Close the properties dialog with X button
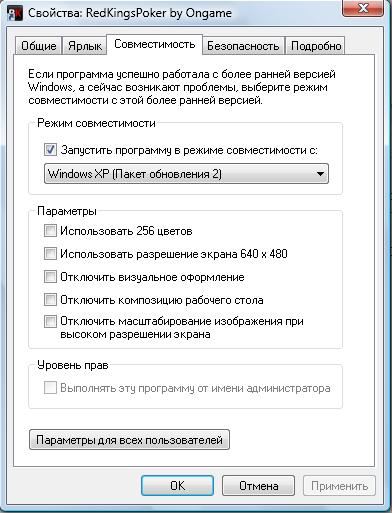The width and height of the screenshot is (392, 513). tap(363, 8)
